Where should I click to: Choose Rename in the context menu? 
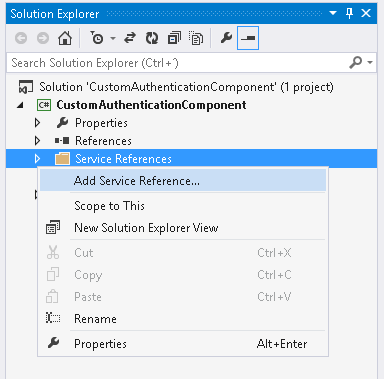(183, 319)
